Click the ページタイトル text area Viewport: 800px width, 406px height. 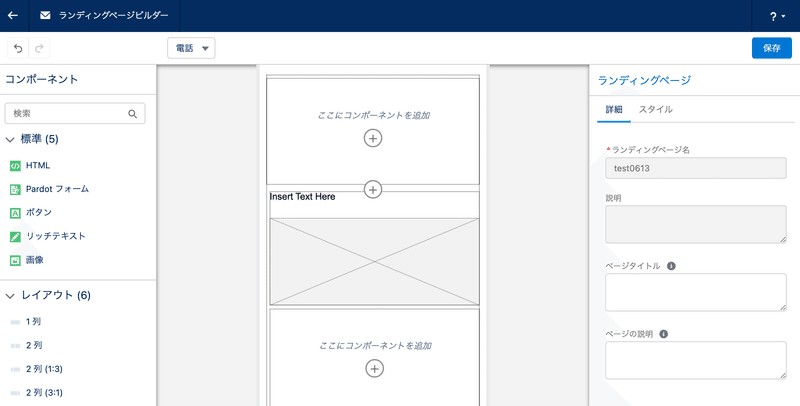coord(695,292)
